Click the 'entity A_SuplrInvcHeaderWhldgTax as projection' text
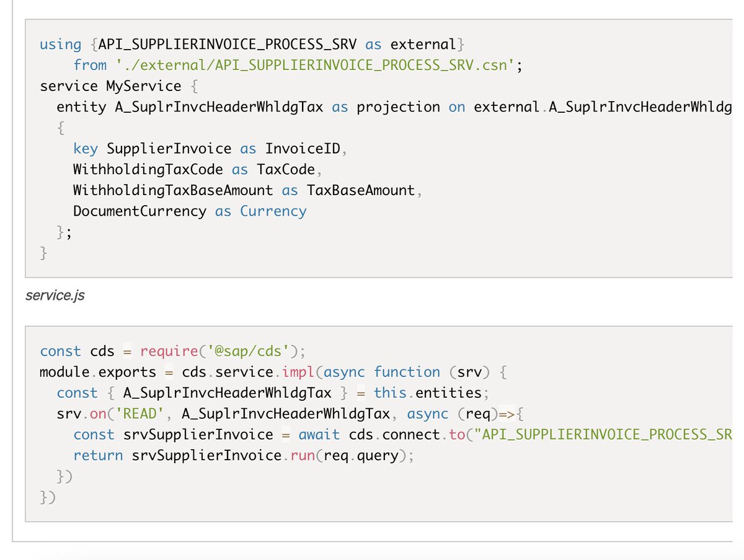 click(248, 107)
